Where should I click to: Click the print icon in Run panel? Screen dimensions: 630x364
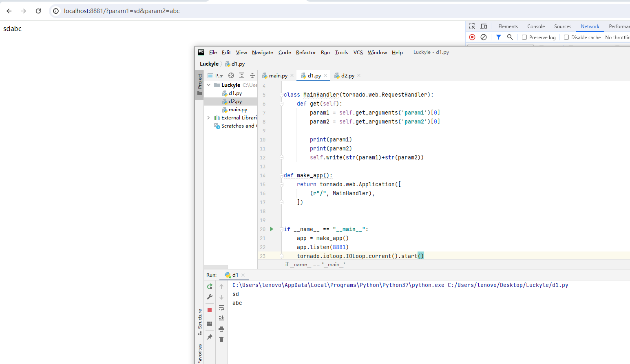pyautogui.click(x=221, y=329)
